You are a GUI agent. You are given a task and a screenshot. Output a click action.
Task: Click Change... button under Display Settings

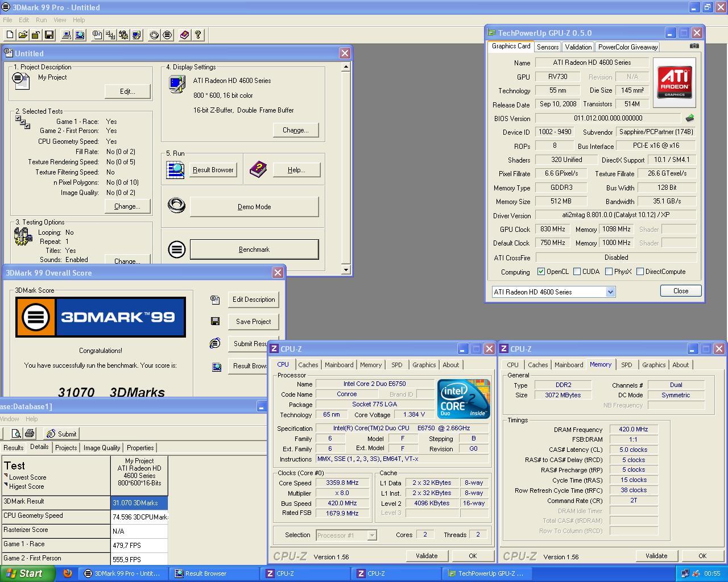click(296, 130)
